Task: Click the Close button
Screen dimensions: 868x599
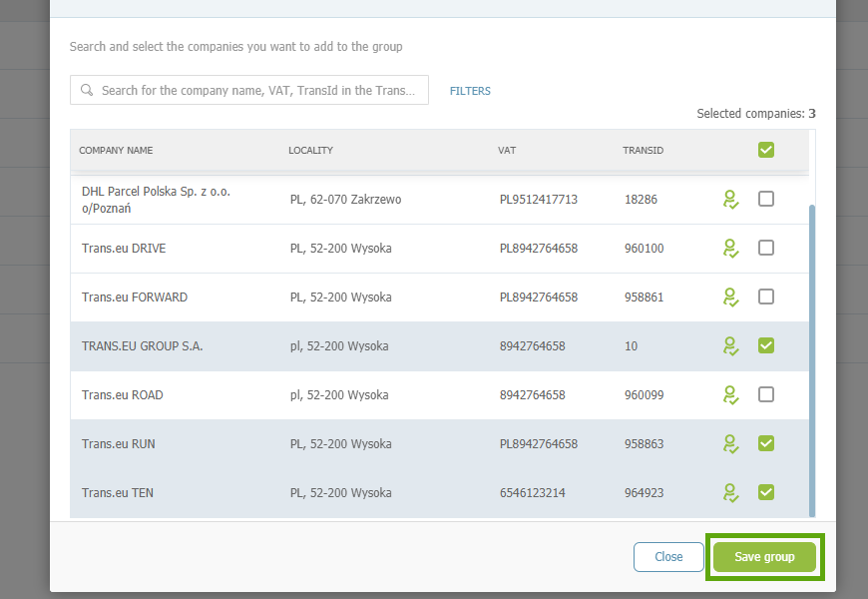Action: pyautogui.click(x=668, y=557)
